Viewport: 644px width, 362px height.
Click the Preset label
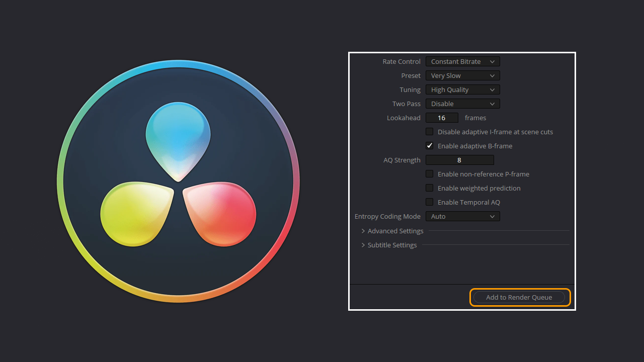(411, 75)
